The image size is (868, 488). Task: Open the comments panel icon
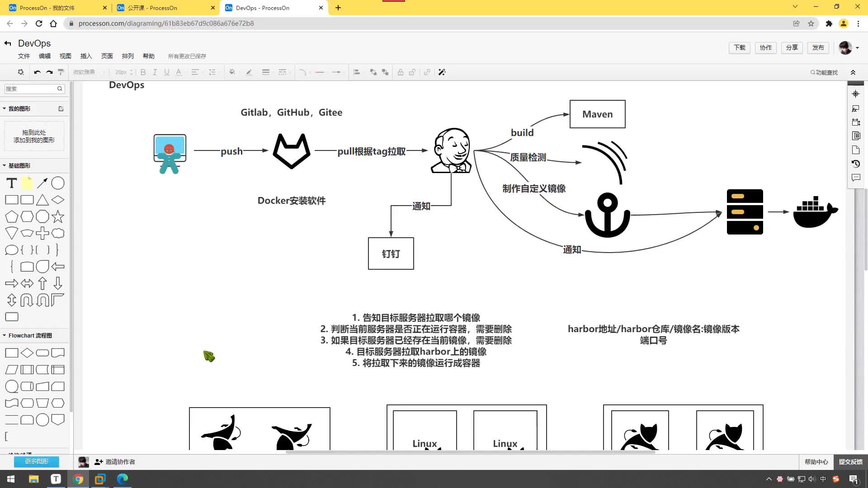tap(856, 178)
